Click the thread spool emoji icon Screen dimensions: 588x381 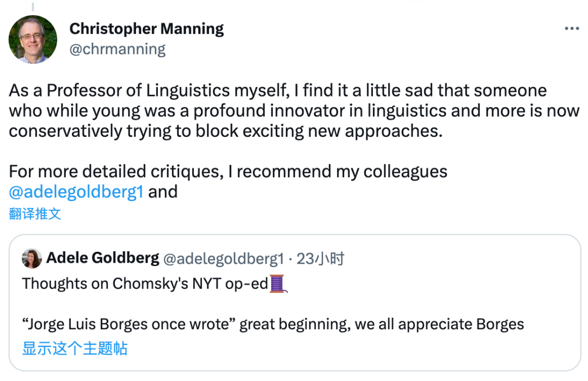click(278, 283)
